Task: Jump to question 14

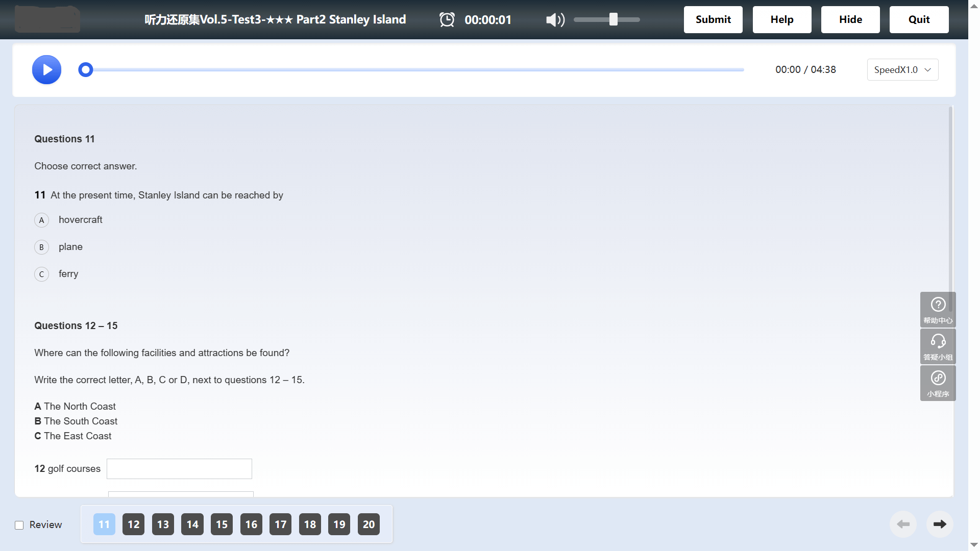Action: (x=192, y=524)
